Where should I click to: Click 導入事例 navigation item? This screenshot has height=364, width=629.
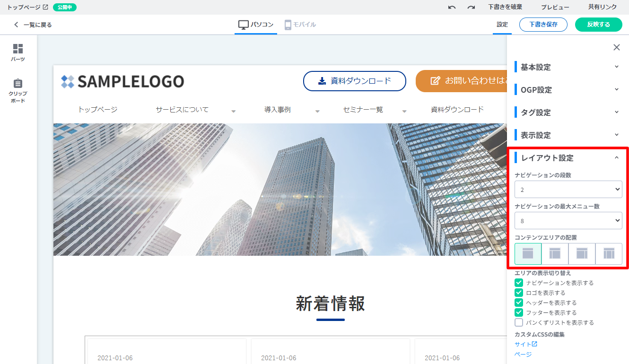278,110
